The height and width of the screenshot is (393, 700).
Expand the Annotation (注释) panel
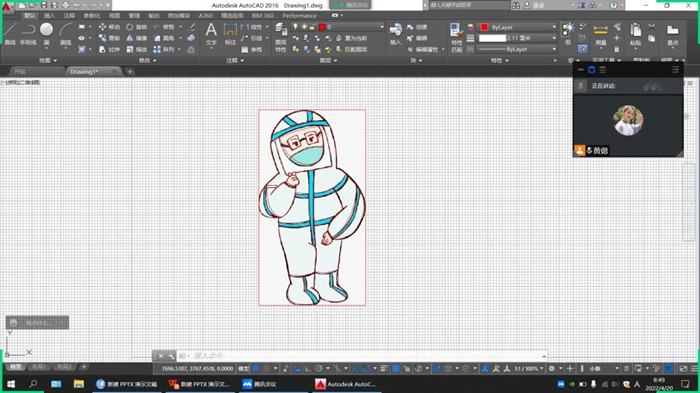click(235, 60)
